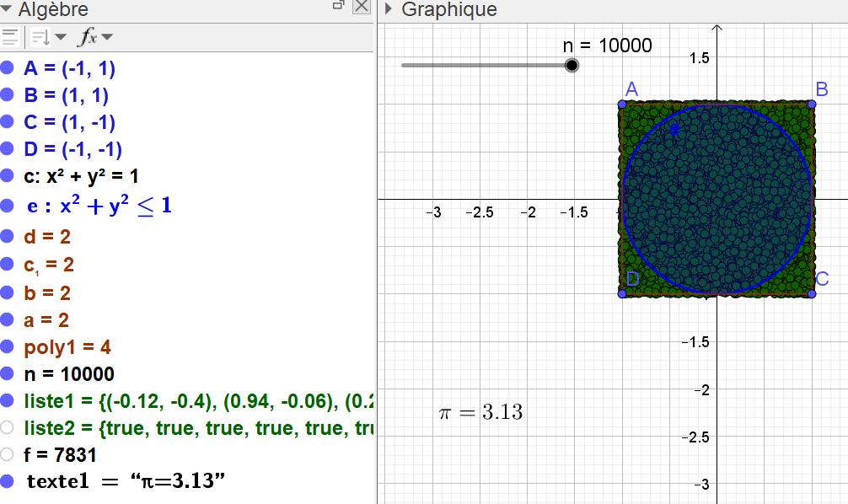This screenshot has width=848, height=504.
Task: Hide the slider n from the graphic
Action: point(7,373)
